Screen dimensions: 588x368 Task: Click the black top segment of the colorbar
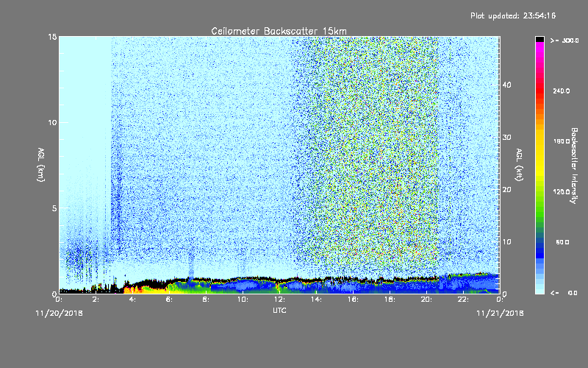539,39
